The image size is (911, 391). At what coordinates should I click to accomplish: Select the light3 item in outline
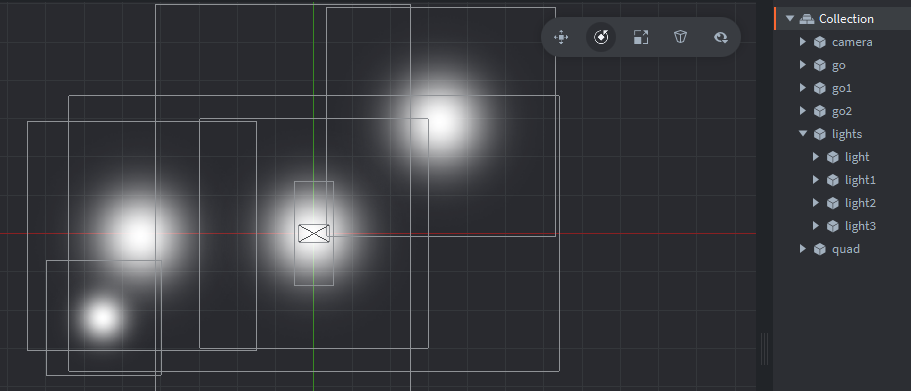tap(860, 226)
